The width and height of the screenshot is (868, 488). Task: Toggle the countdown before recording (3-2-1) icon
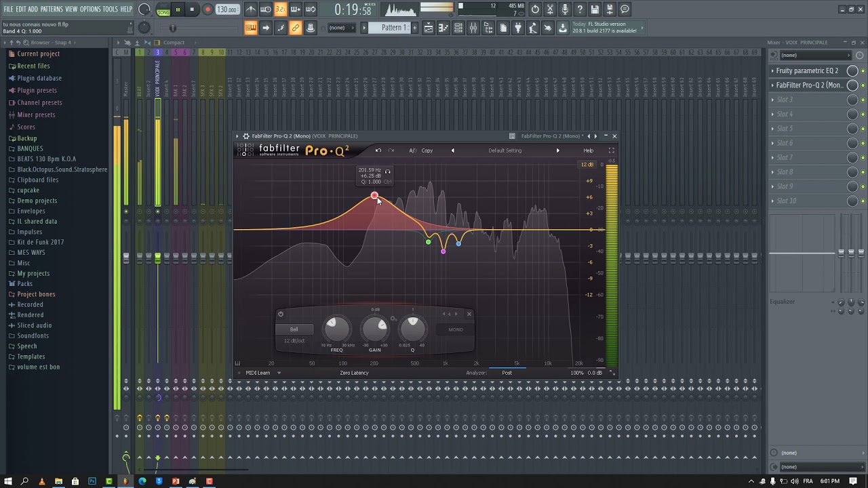coord(281,9)
